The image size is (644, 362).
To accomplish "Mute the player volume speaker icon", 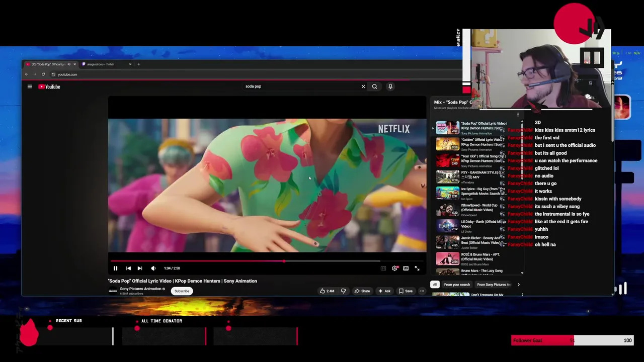I will click(153, 268).
